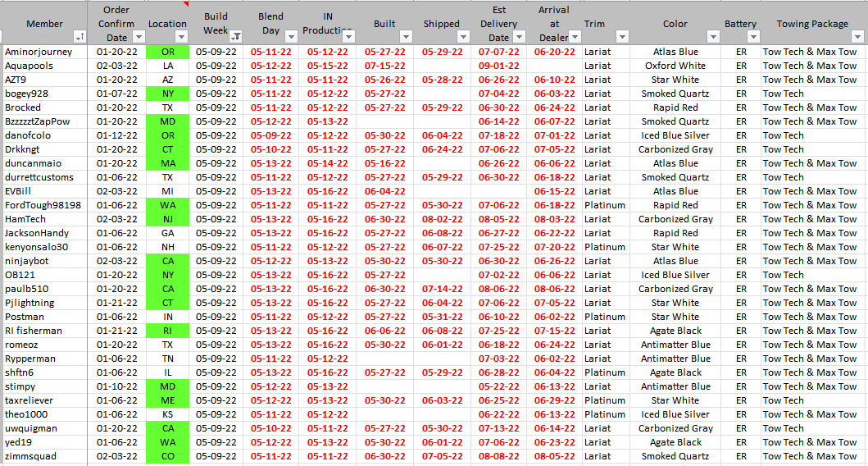Select the green WA cell for FordTough98198
This screenshot has height=466, width=868.
point(167,205)
